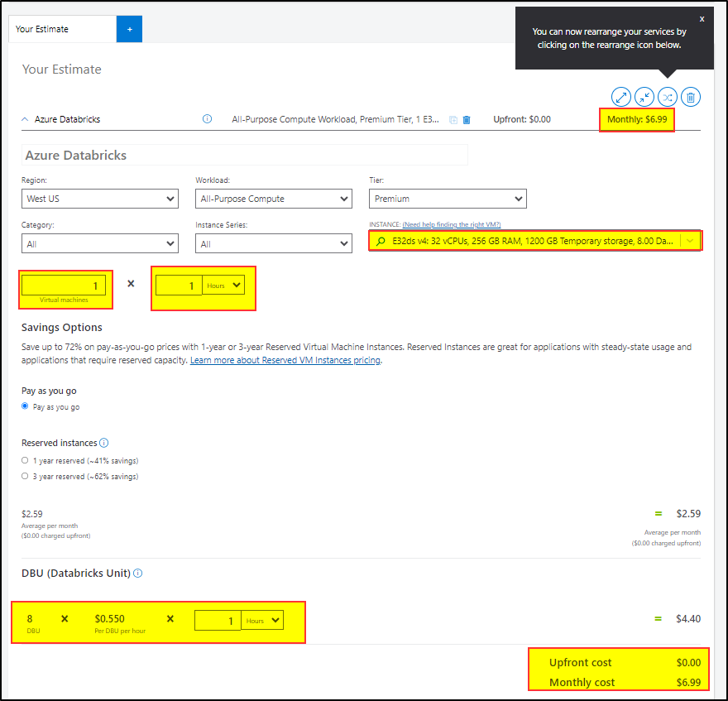
Task: Click the info icon next to Reserved instances
Action: [104, 443]
